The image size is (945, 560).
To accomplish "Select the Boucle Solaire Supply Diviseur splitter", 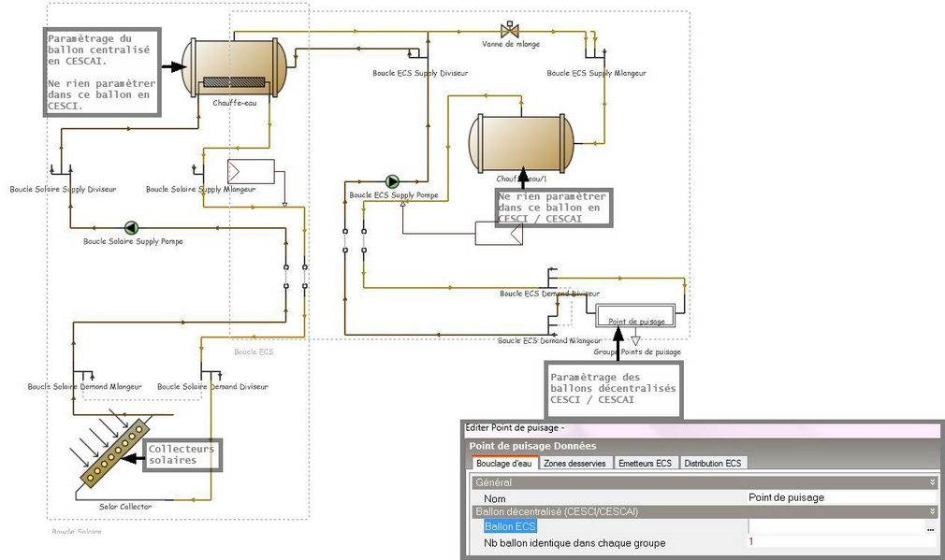I will (x=58, y=169).
